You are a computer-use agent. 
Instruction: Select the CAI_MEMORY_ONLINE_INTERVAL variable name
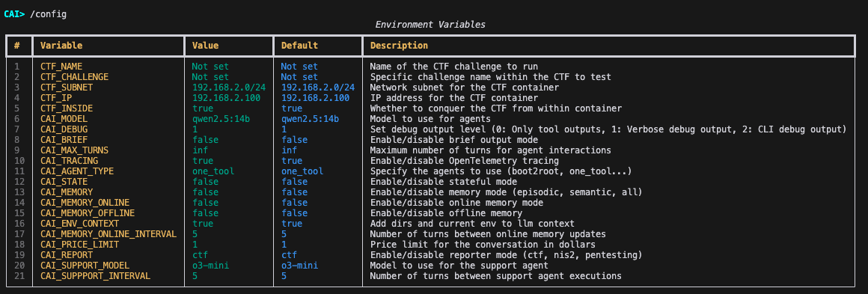[x=109, y=233]
